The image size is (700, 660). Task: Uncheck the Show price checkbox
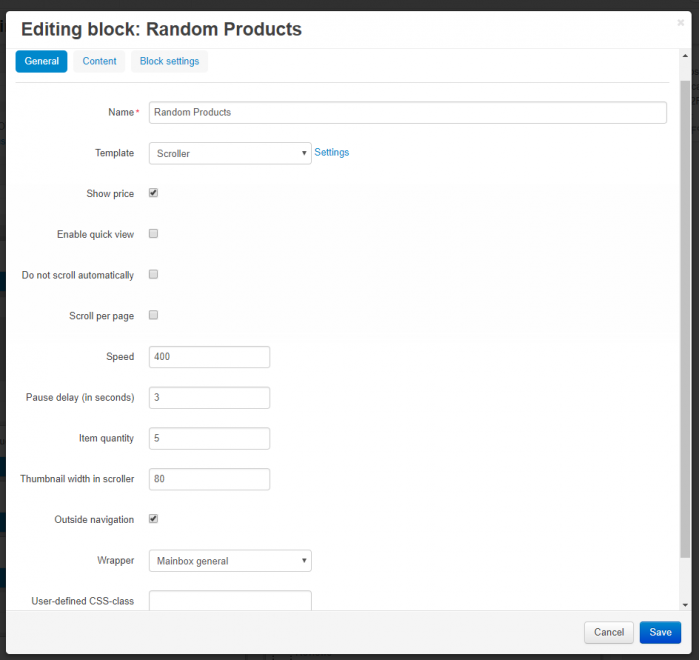(x=154, y=193)
